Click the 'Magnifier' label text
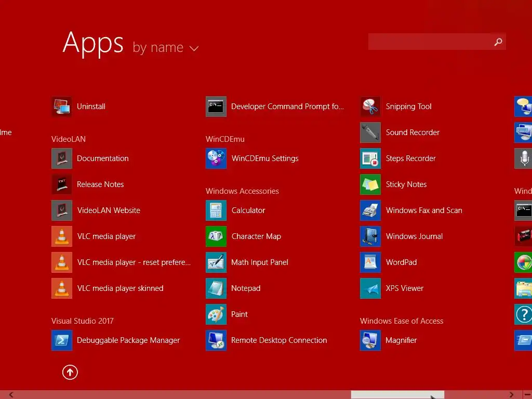The height and width of the screenshot is (399, 532). [401, 340]
